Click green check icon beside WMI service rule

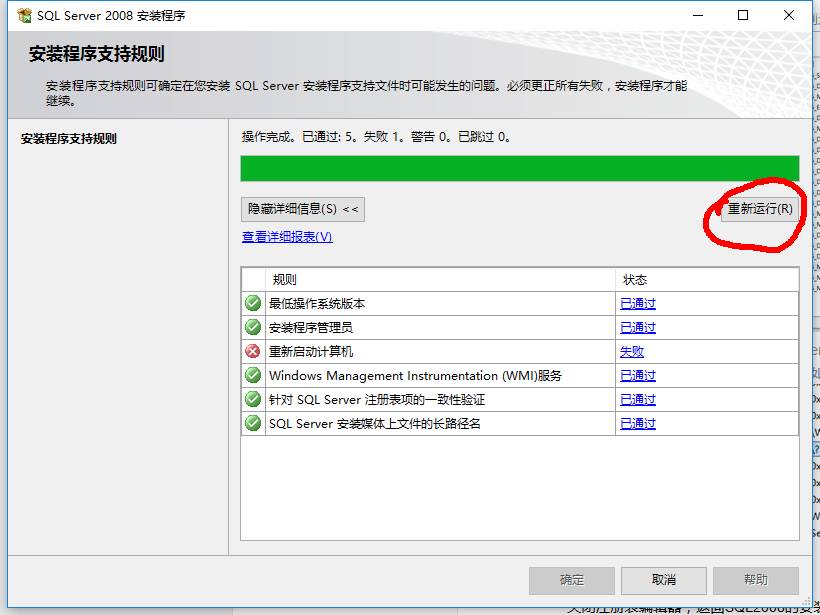[253, 375]
